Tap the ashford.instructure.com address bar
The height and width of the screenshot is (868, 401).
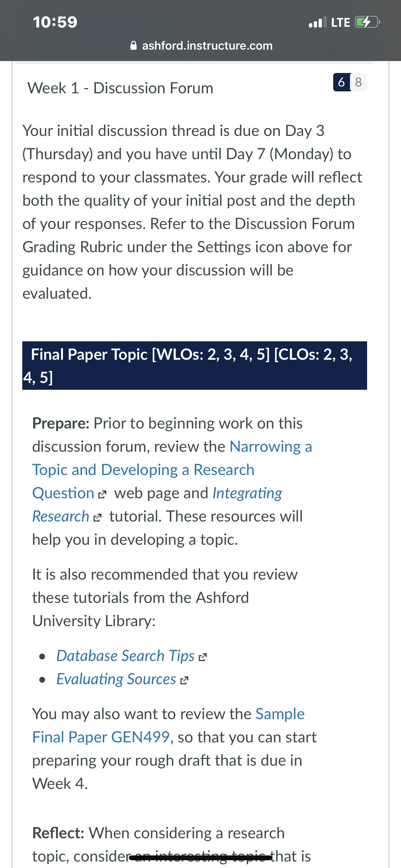point(201,46)
